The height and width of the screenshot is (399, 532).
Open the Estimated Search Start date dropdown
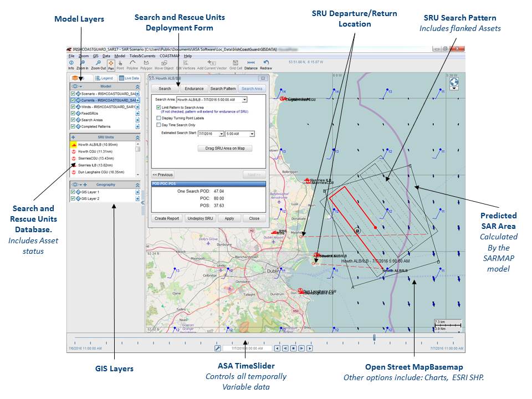[222, 134]
